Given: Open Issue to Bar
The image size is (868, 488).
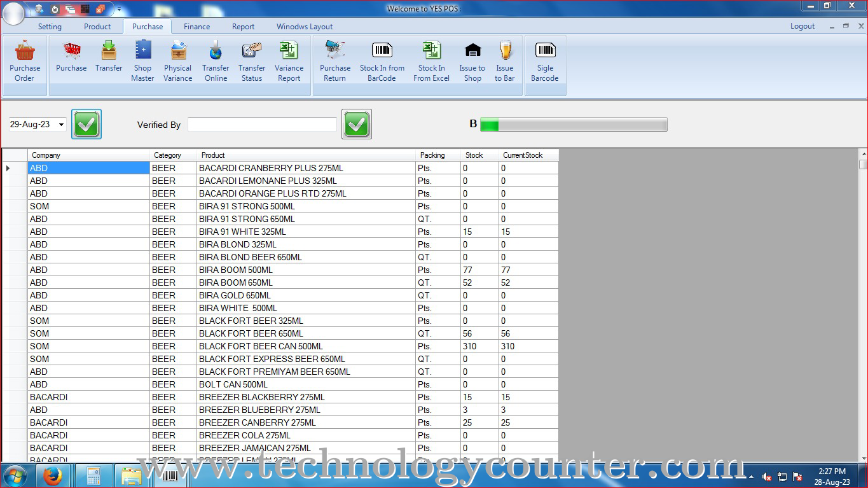Looking at the screenshot, I should click(505, 62).
